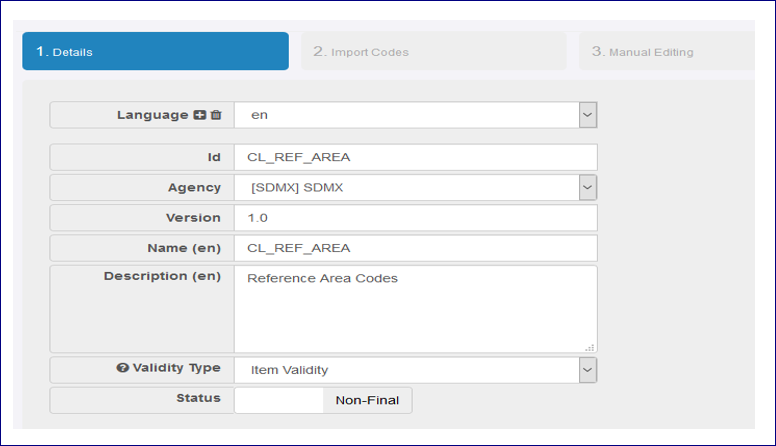Switch to the Details tab
This screenshot has width=776, height=446.
click(x=155, y=51)
